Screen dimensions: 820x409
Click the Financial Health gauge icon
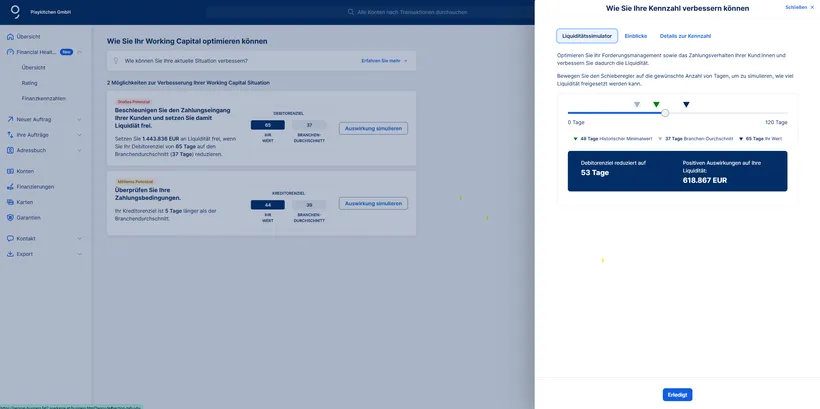pos(10,52)
